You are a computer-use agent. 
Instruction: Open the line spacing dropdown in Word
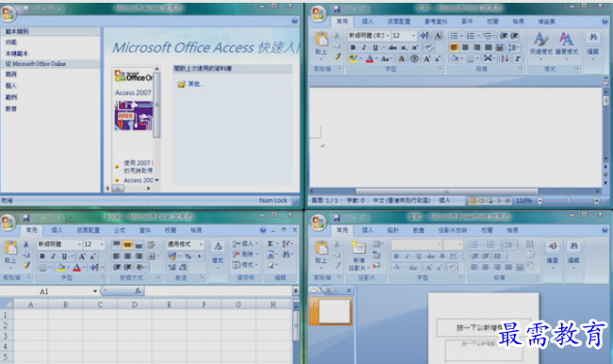point(514,47)
